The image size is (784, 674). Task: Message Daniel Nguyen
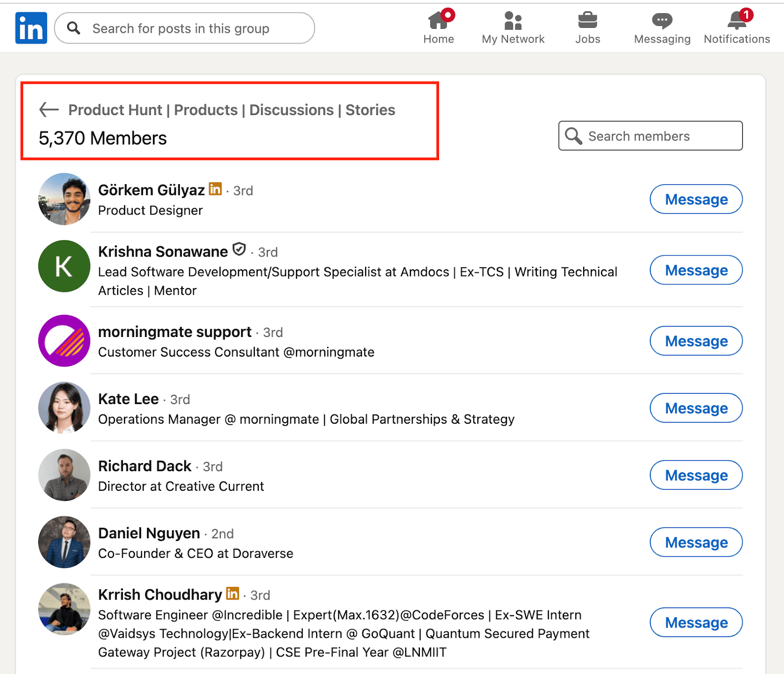[x=696, y=542]
